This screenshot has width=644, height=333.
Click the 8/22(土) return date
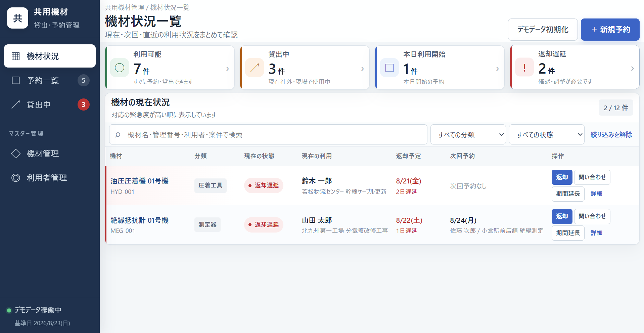(x=409, y=220)
